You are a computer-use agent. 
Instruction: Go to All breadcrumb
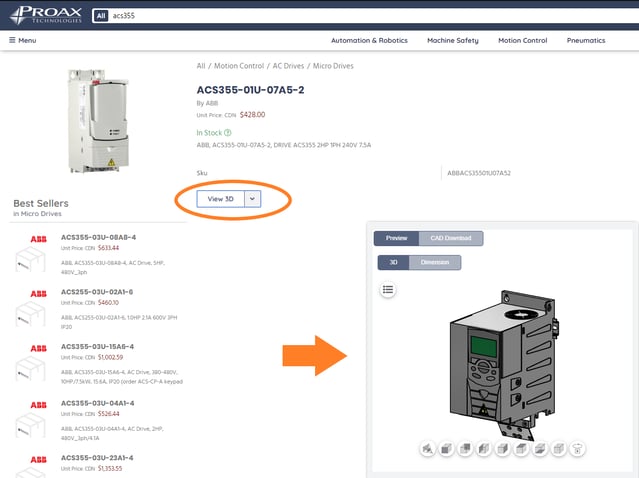[201, 66]
